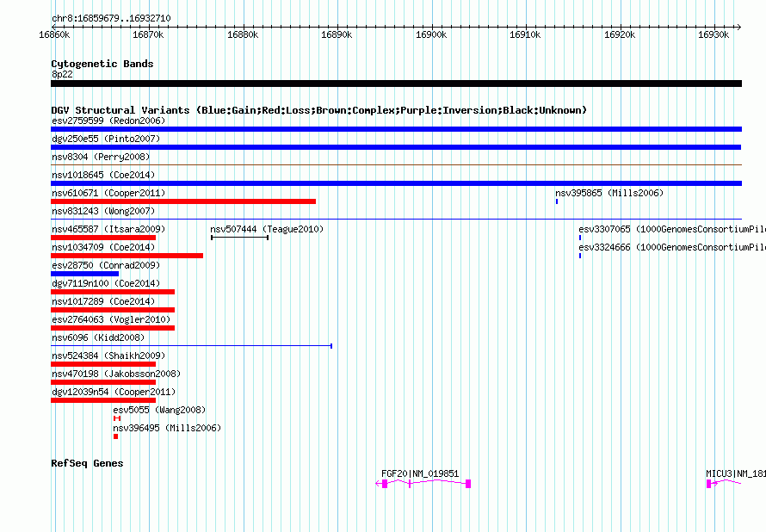Click the 8p22 cytogenetic band bar
The image size is (766, 532).
396,84
